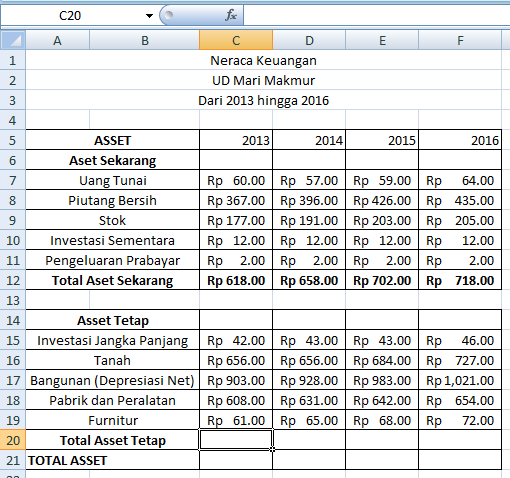This screenshot has height=478, width=510.
Task: Select Stok 2016 value Rp 205.00
Action: (x=460, y=220)
